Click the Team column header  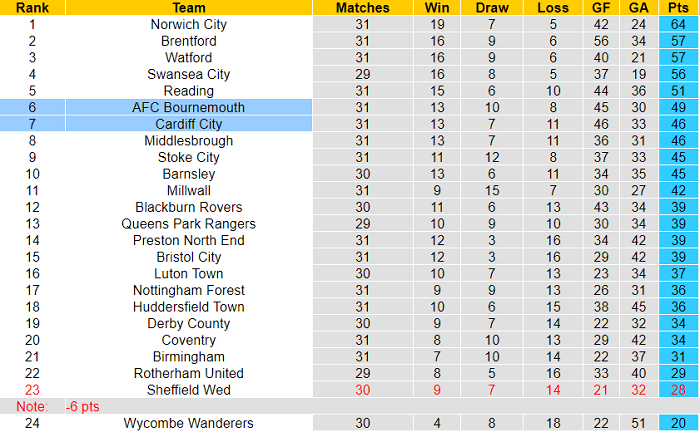188,7
